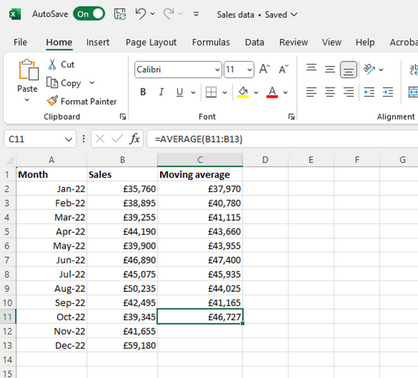The width and height of the screenshot is (418, 378).
Task: Expand the Sales data file name dropdown
Action: 294,15
